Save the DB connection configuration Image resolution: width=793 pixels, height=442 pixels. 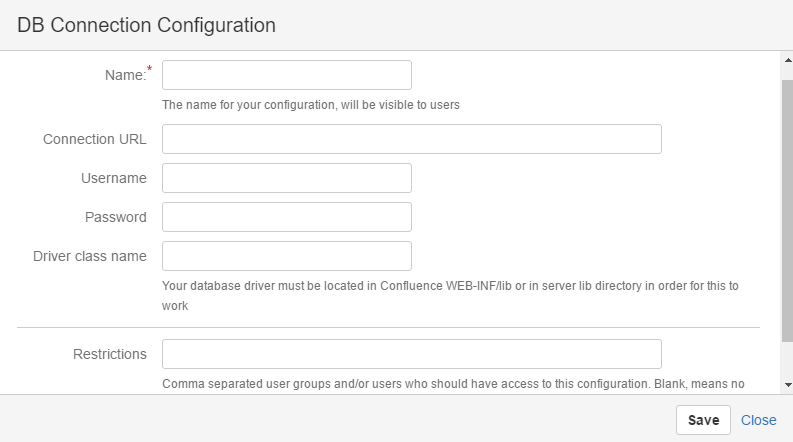point(703,420)
